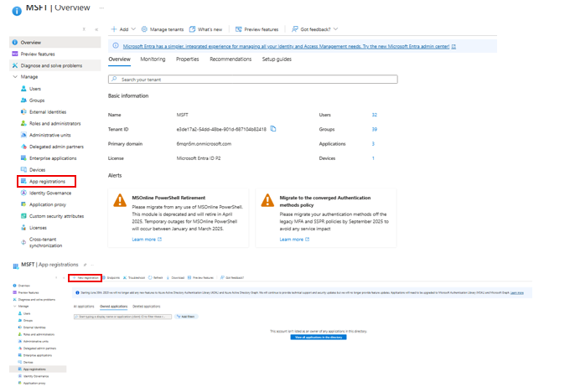Click the primary domain 6mqn5m.onmicrosoft.com
The height and width of the screenshot is (392, 570).
204,144
